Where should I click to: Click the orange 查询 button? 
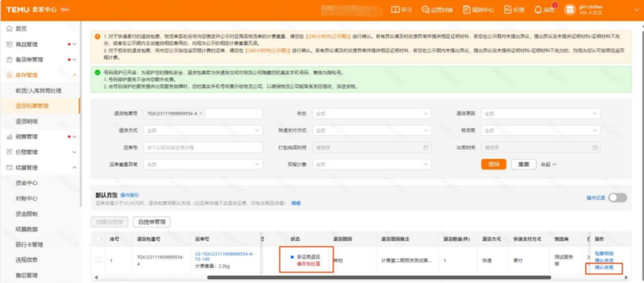493,164
